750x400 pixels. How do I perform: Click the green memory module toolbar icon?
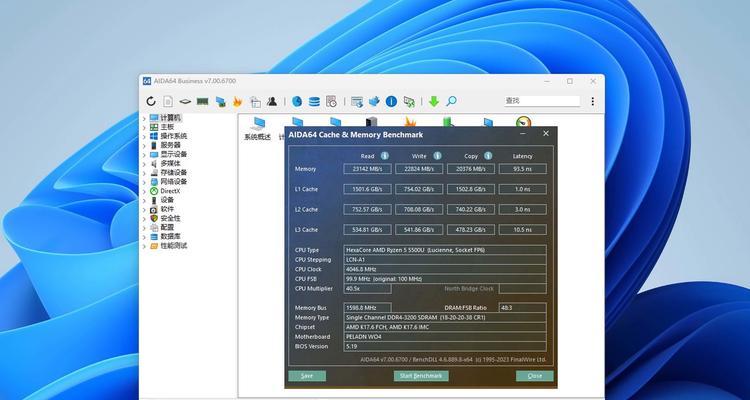(202, 101)
